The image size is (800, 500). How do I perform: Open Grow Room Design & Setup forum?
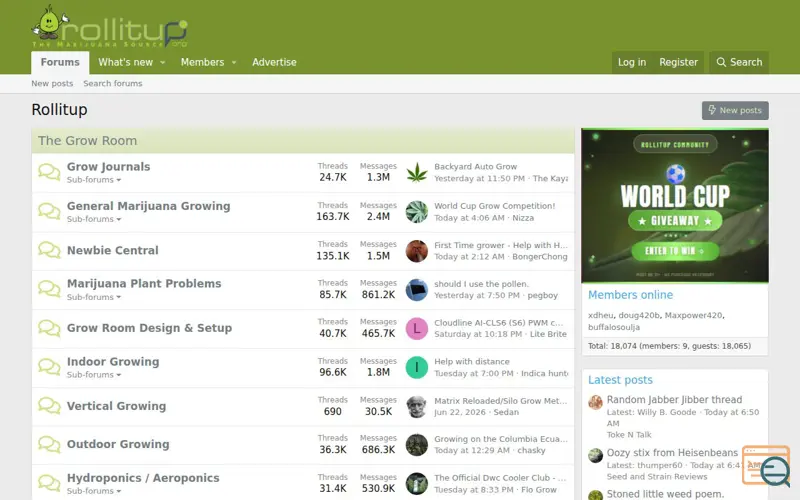(149, 328)
